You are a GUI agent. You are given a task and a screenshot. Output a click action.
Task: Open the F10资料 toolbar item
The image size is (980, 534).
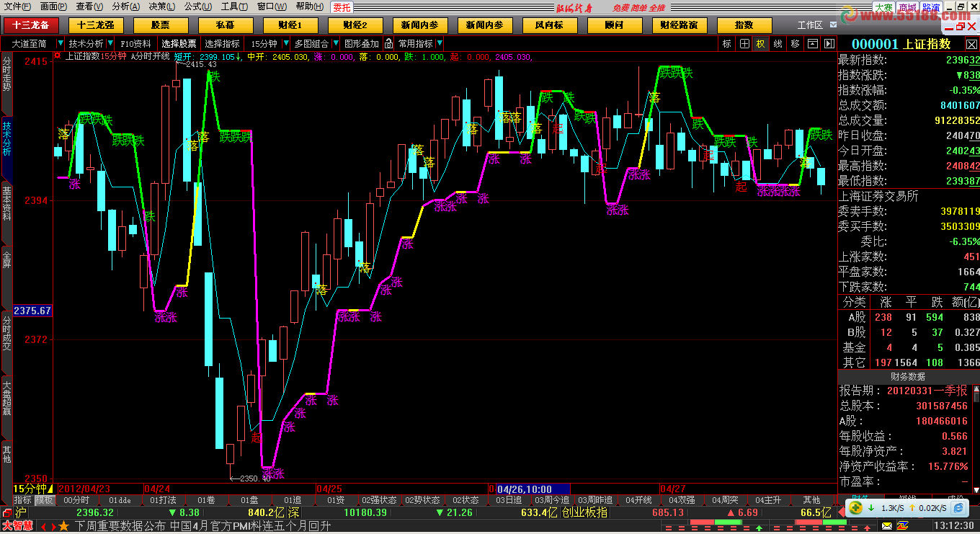click(x=135, y=43)
